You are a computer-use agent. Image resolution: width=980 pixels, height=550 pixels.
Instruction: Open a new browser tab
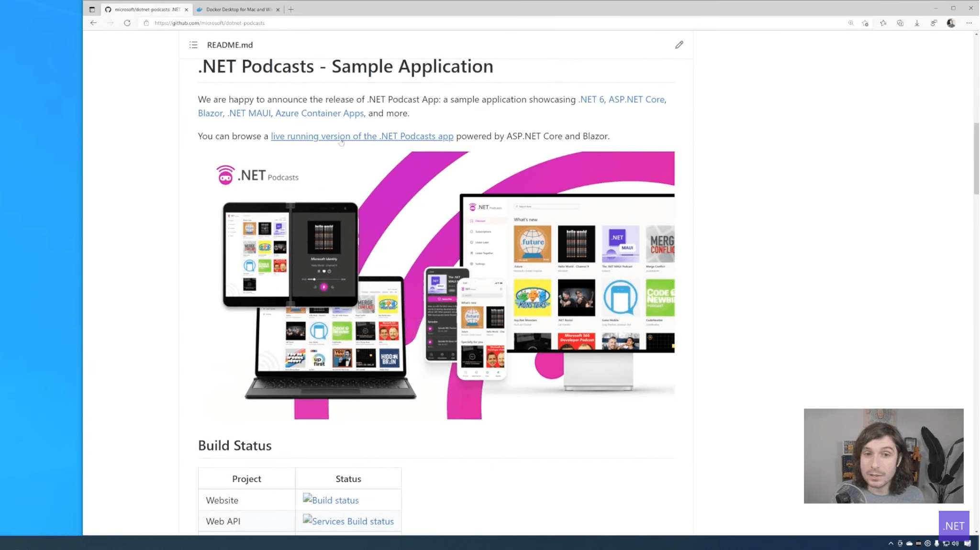[x=291, y=9]
